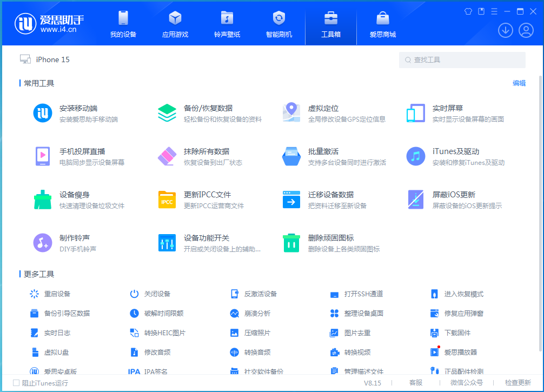Click the 破解时间限额 clock icon
Screen dimensions: 544x392
pyautogui.click(x=134, y=314)
